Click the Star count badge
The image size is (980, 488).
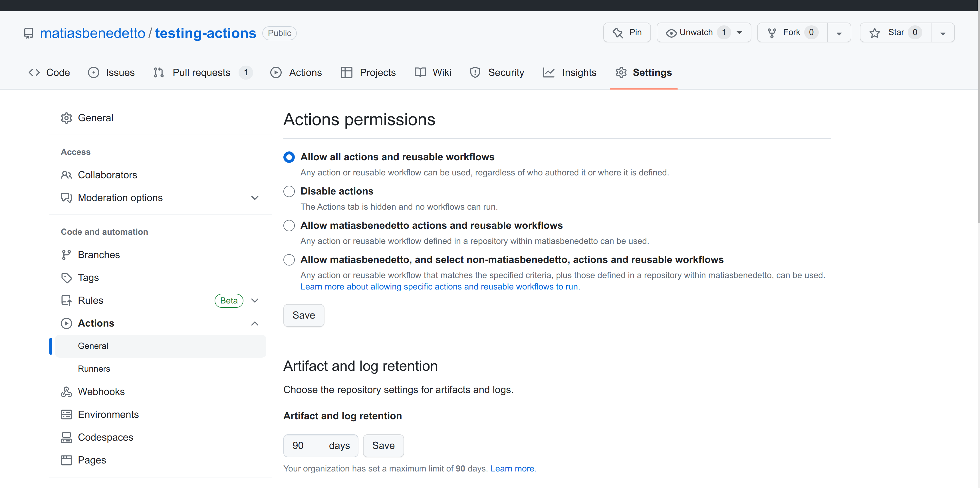click(x=915, y=33)
